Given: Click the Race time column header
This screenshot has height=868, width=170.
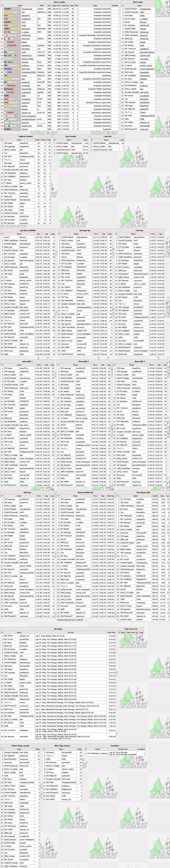Looking at the screenshot, I should tap(57, 5).
